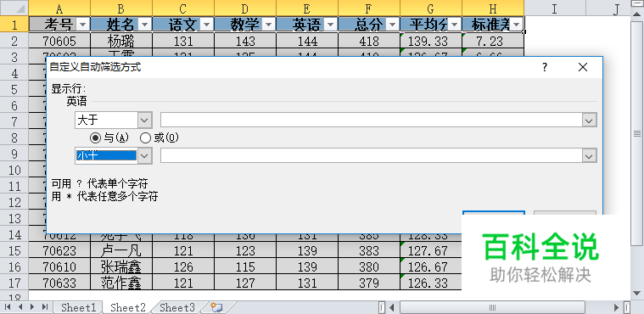Open the 标准差 column filter dropdown
The width and height of the screenshot is (644, 314).
(x=516, y=25)
